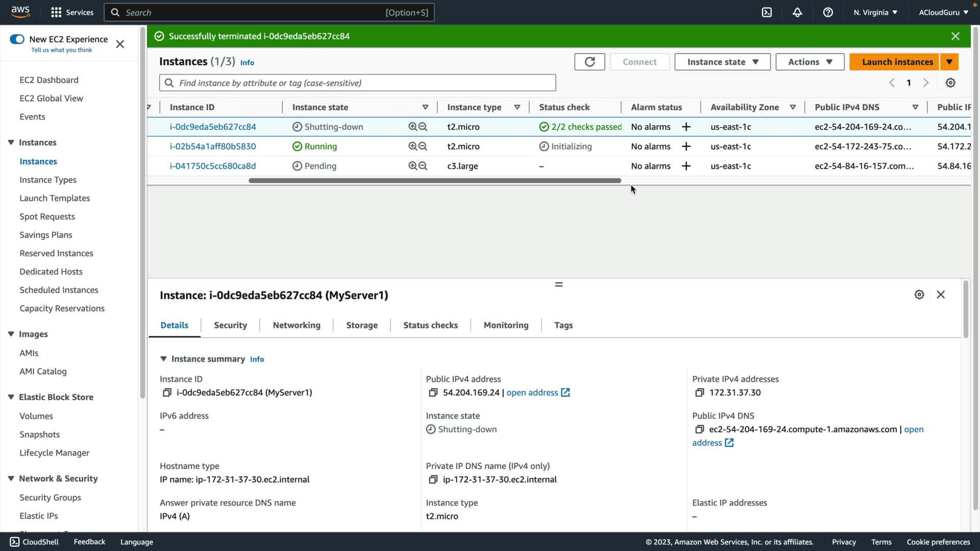Open Security Groups in sidebar

[x=50, y=497]
